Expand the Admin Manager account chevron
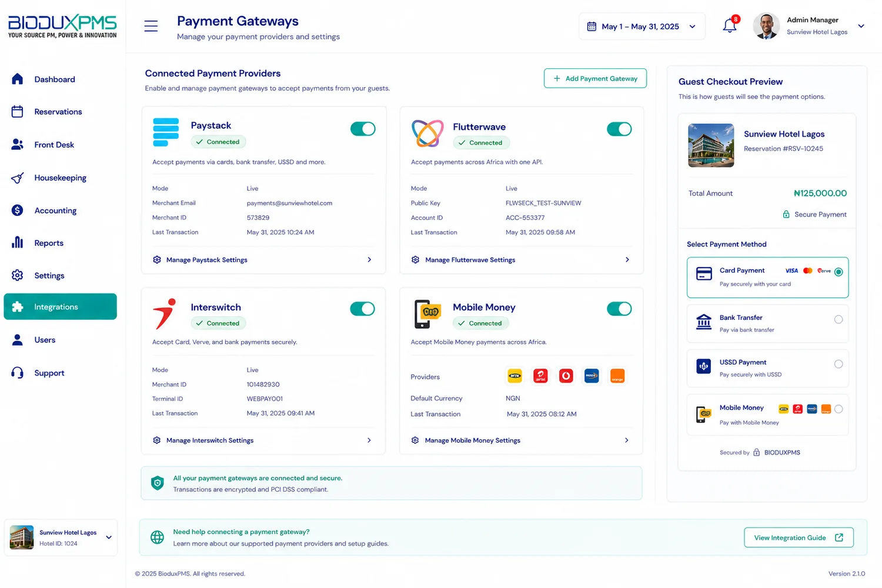Image resolution: width=882 pixels, height=588 pixels. point(861,26)
